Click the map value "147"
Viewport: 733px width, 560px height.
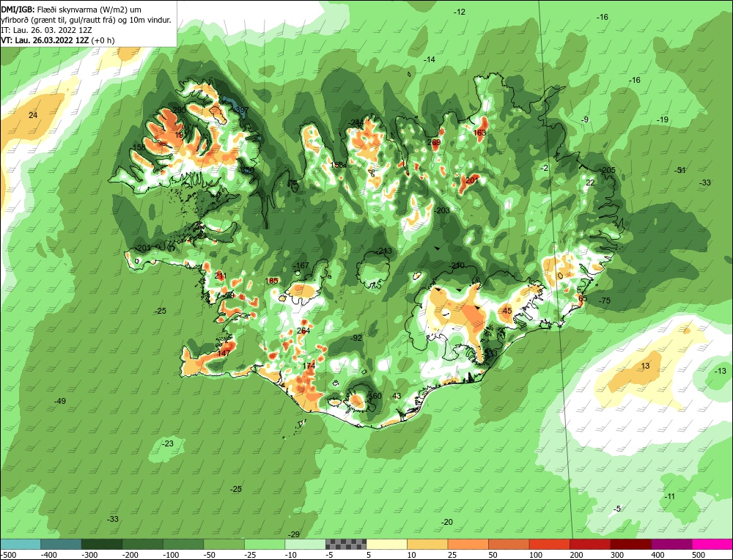[x=224, y=353]
